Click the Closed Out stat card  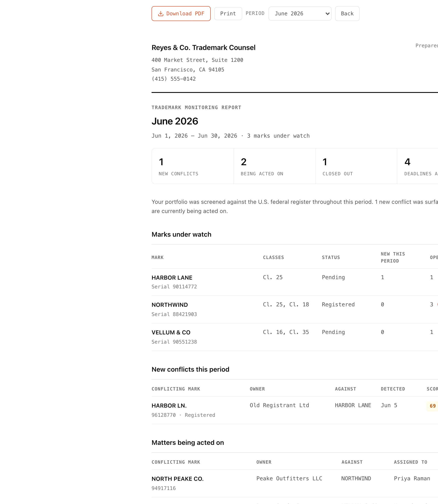coord(356,166)
